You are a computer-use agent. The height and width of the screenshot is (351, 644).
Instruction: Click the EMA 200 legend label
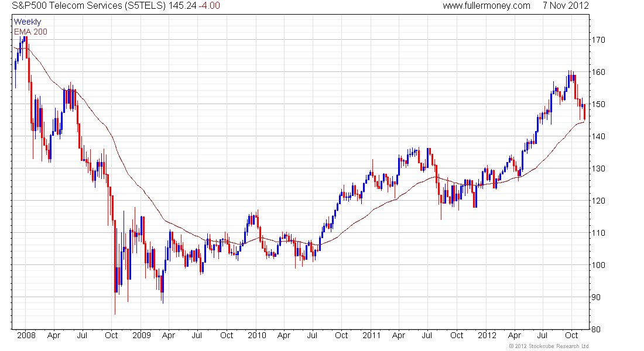pos(30,32)
